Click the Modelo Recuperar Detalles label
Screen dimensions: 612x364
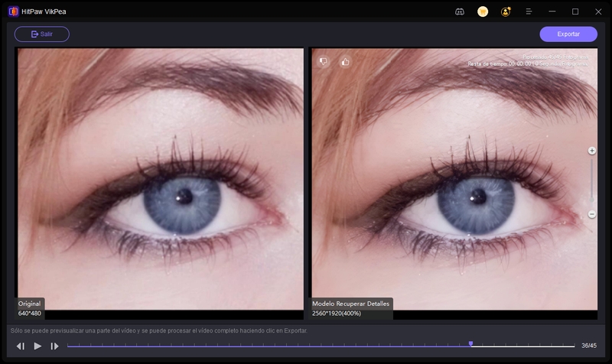pos(351,304)
